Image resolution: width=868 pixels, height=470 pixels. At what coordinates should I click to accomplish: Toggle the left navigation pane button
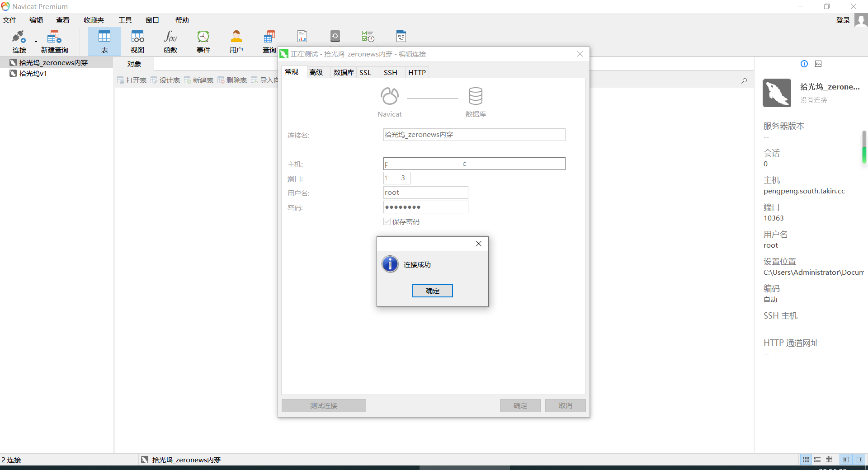[x=846, y=460]
